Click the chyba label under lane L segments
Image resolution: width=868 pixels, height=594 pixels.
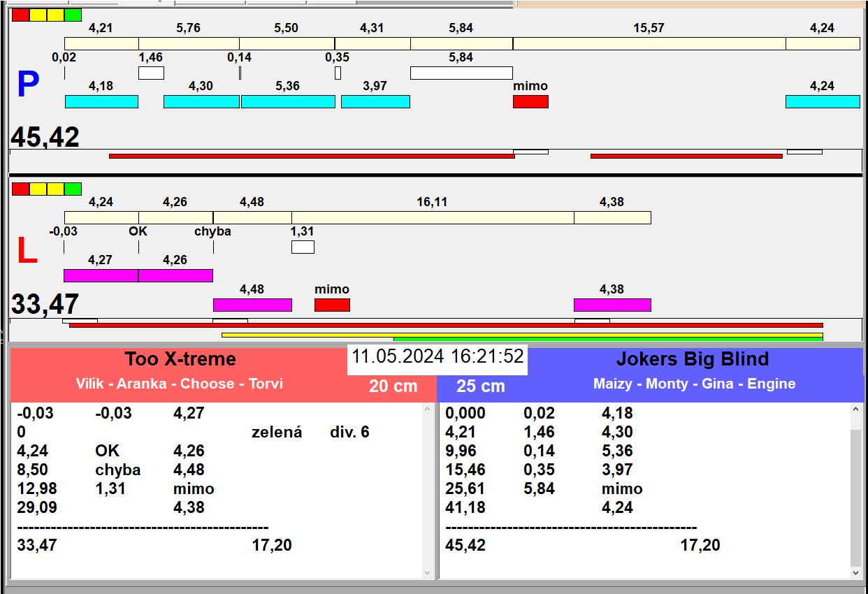[x=212, y=231]
